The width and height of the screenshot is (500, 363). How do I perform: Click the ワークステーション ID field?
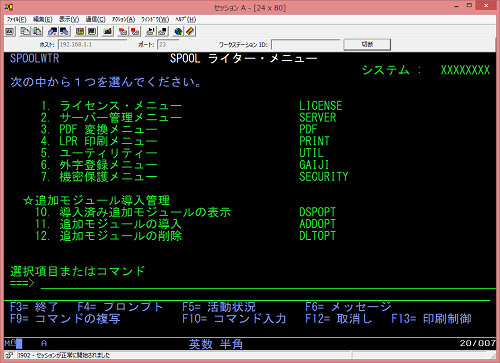coord(306,44)
